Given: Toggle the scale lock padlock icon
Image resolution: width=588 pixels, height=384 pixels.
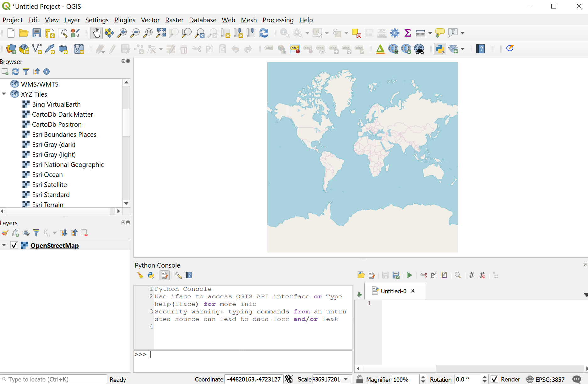Looking at the screenshot, I should point(360,379).
